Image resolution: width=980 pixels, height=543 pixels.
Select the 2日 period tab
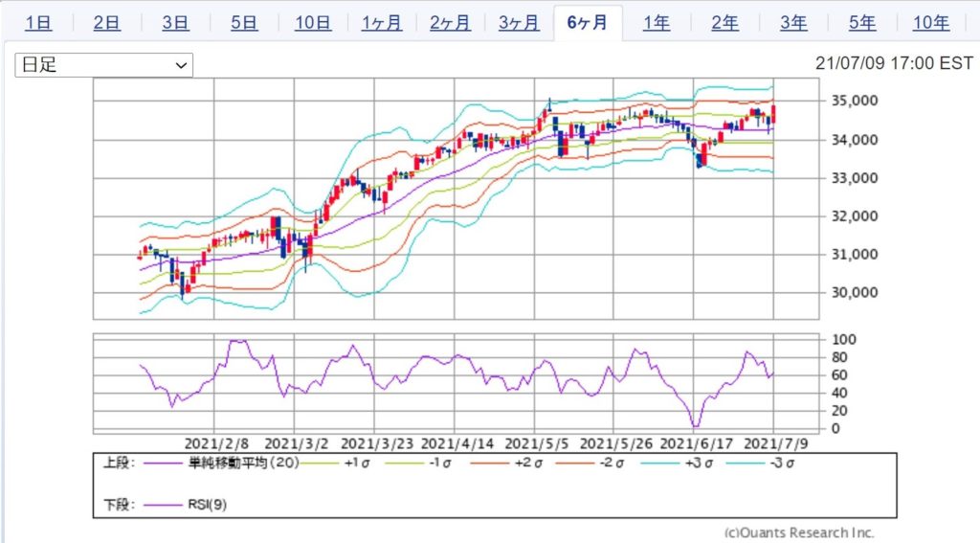[107, 23]
